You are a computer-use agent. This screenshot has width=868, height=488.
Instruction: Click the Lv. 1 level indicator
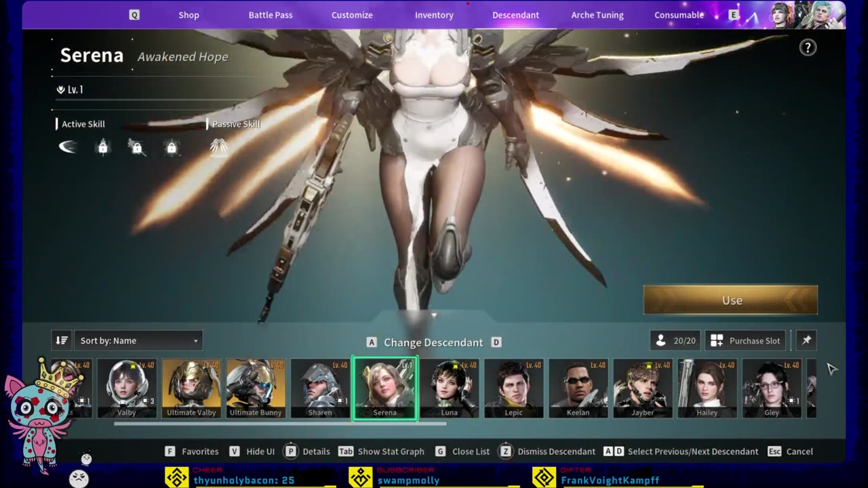tap(71, 89)
